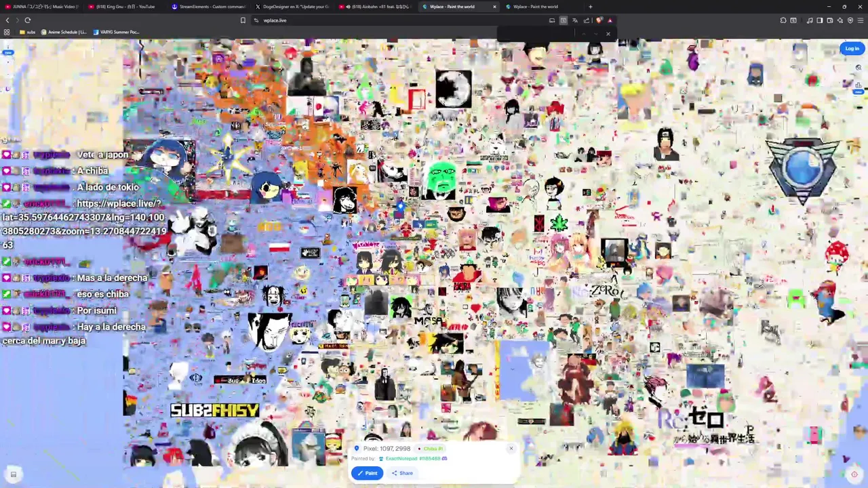Open a new browser tab
The width and height of the screenshot is (868, 488).
590,7
